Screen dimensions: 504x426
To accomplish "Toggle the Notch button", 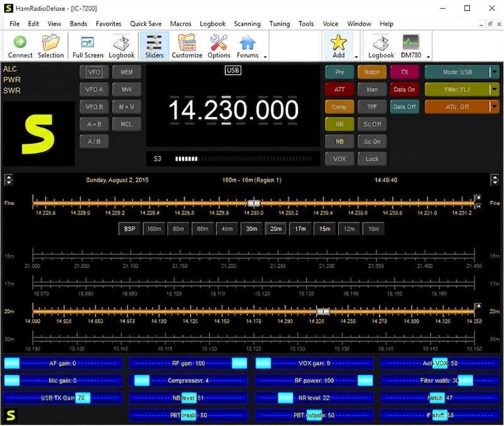I will click(x=372, y=72).
